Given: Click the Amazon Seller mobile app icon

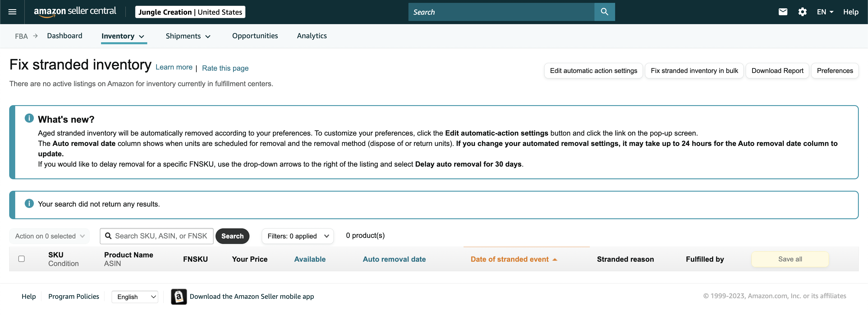Looking at the screenshot, I should (x=179, y=296).
